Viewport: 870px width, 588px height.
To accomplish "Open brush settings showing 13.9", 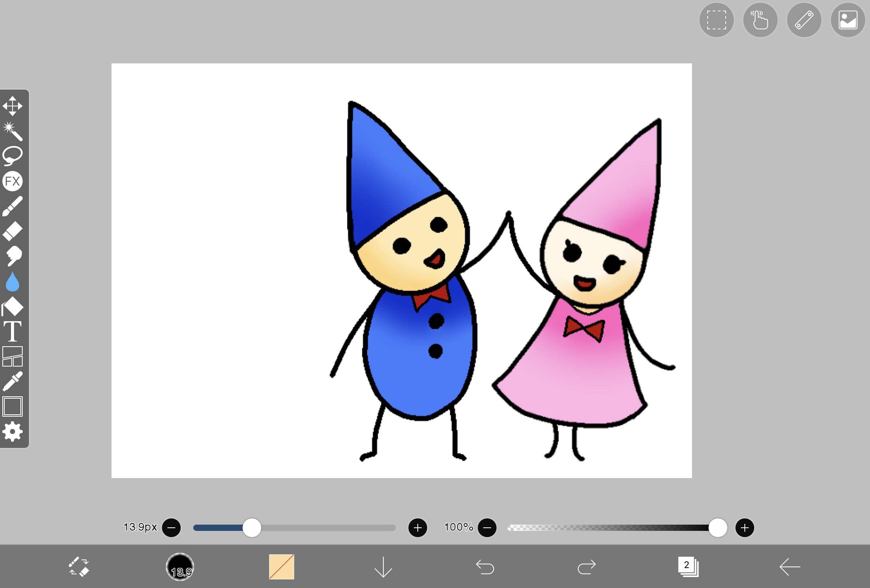I will 180,566.
